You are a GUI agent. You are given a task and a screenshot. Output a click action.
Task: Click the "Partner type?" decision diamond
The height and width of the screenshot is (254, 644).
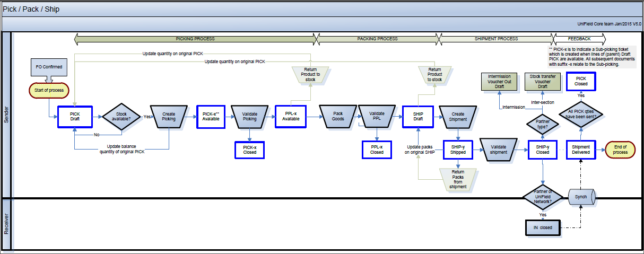click(543, 124)
